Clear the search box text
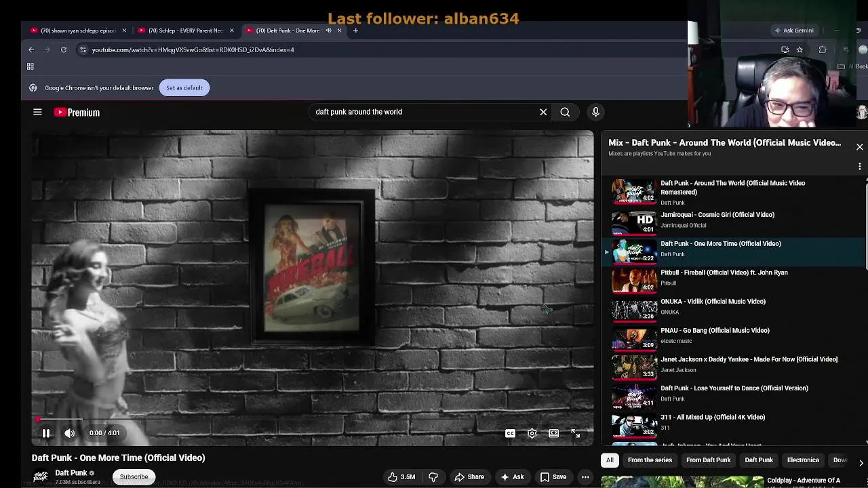Image resolution: width=868 pixels, height=488 pixels. tap(543, 112)
